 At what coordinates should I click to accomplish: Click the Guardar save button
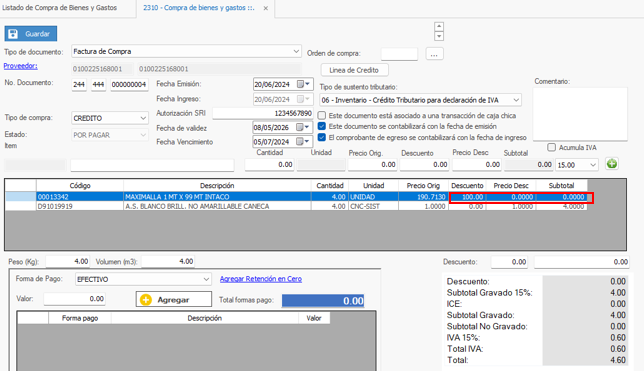[31, 34]
